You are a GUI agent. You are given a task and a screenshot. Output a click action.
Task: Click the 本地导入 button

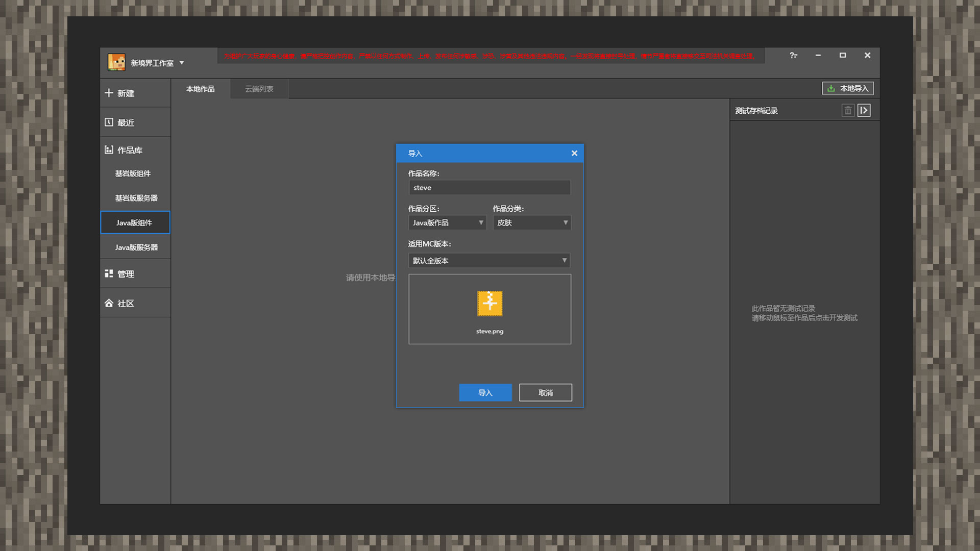click(x=848, y=88)
